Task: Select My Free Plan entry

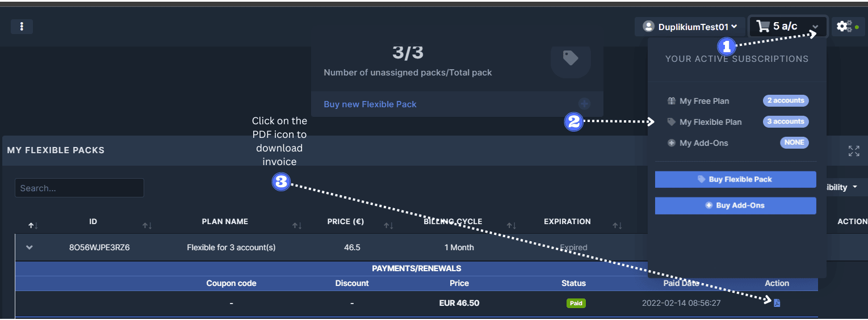Action: pos(704,101)
